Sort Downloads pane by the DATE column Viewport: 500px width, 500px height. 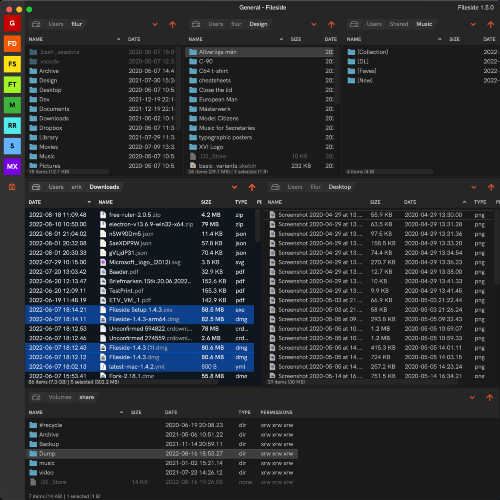coord(35,202)
